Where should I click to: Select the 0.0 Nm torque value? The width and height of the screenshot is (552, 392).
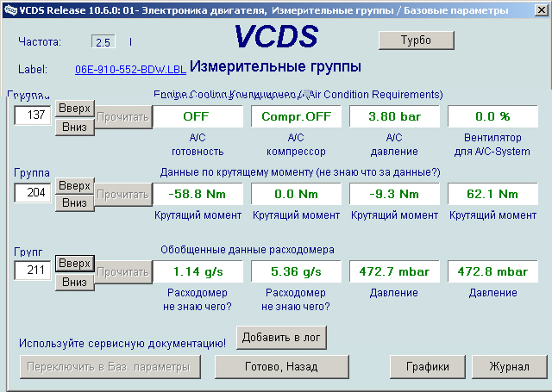(x=296, y=194)
